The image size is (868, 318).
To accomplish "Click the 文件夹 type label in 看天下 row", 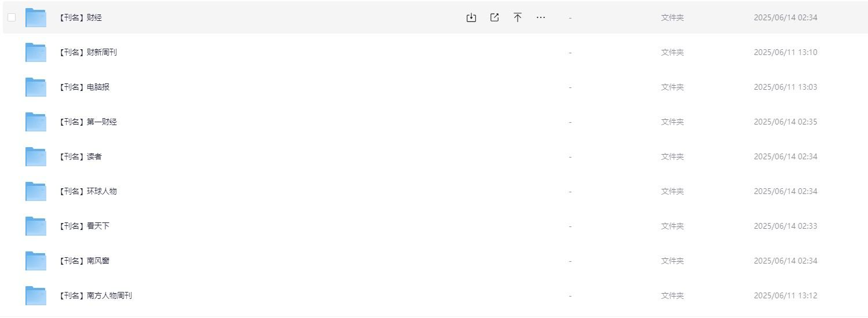I will (672, 226).
